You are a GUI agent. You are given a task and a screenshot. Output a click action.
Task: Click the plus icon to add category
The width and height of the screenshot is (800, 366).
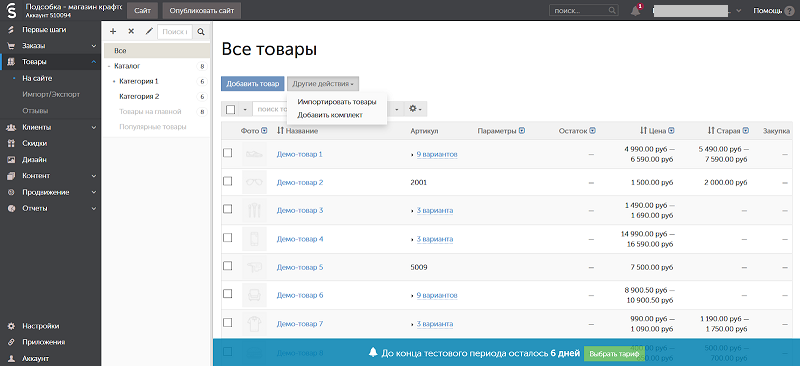[x=113, y=32]
